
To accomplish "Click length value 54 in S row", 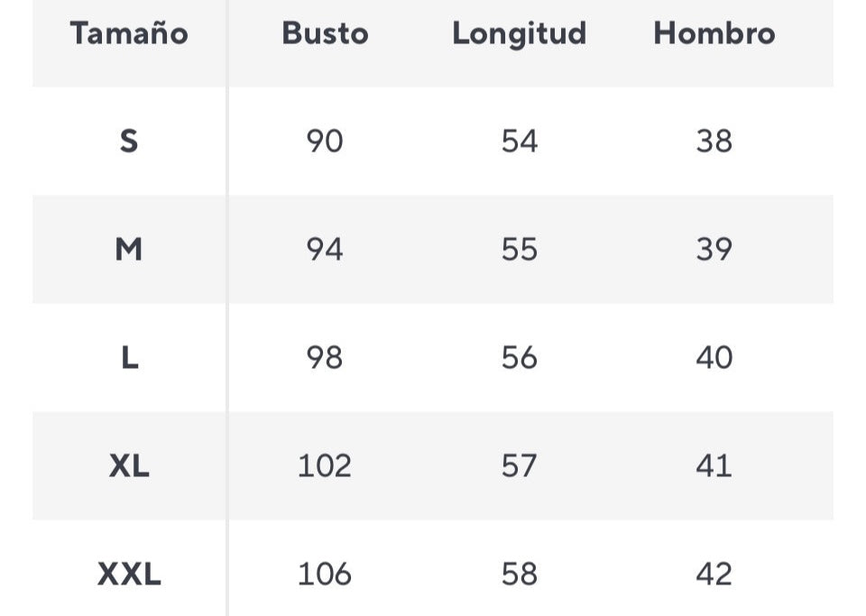I will 519,141.
